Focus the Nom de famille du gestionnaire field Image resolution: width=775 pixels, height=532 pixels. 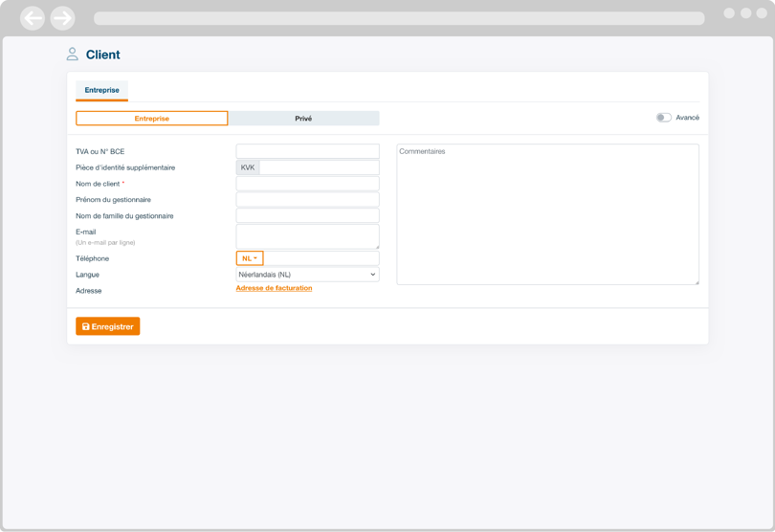[x=307, y=216]
